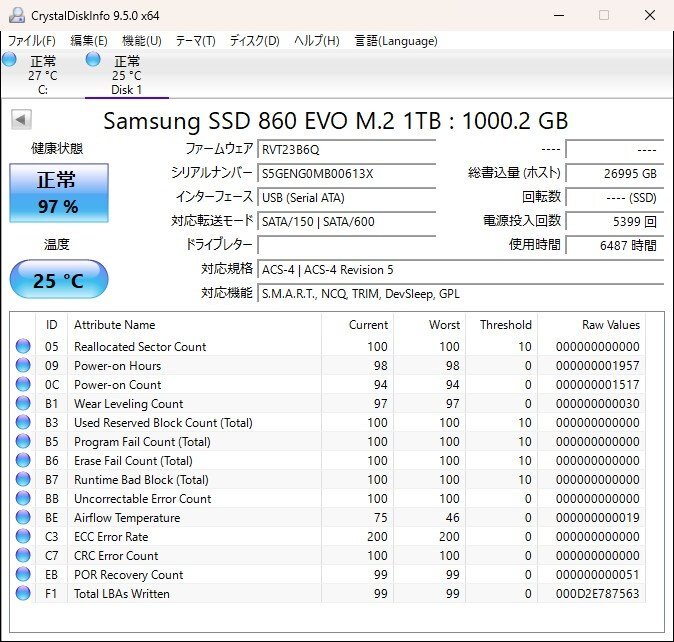
Task: Click the CrystalDiskInfo app icon in title bar
Action: 16,15
